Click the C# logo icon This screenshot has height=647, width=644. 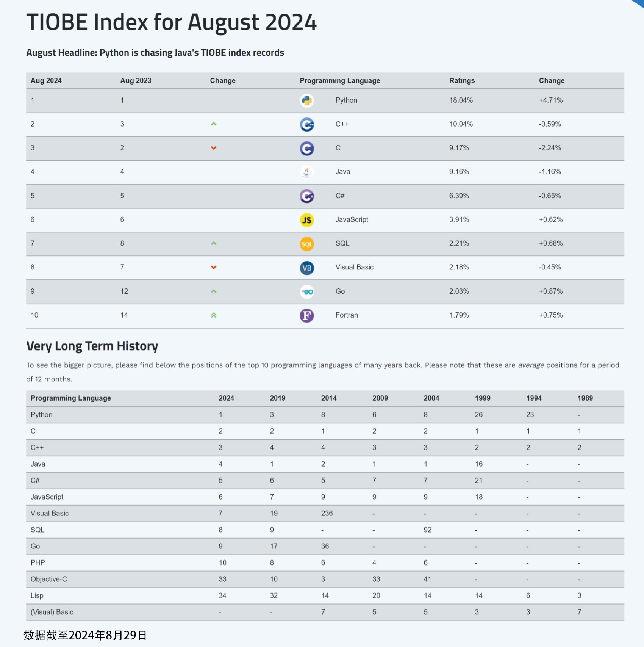(x=307, y=196)
